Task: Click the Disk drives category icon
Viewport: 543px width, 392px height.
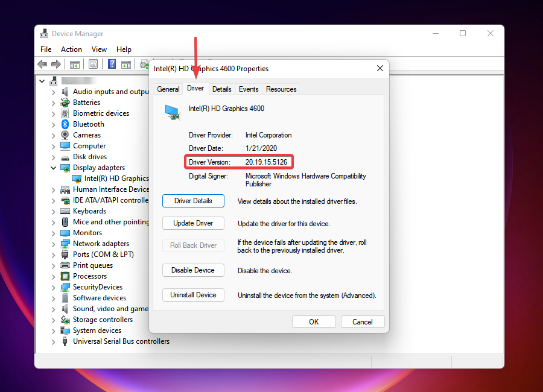Action: point(65,157)
